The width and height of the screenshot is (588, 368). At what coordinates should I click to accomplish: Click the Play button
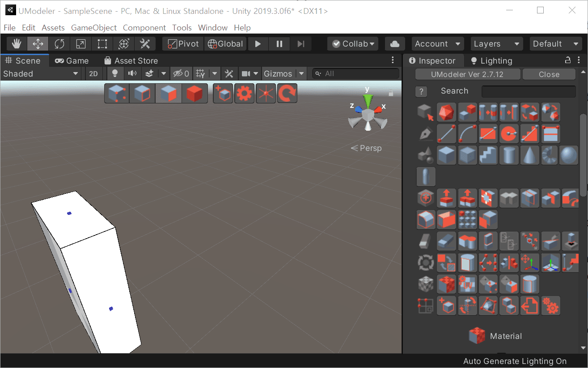point(258,44)
